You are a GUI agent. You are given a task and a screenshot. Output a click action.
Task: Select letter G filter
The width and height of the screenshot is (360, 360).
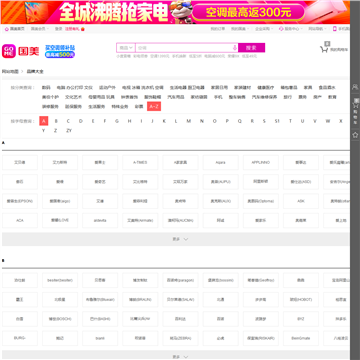(x=117, y=121)
